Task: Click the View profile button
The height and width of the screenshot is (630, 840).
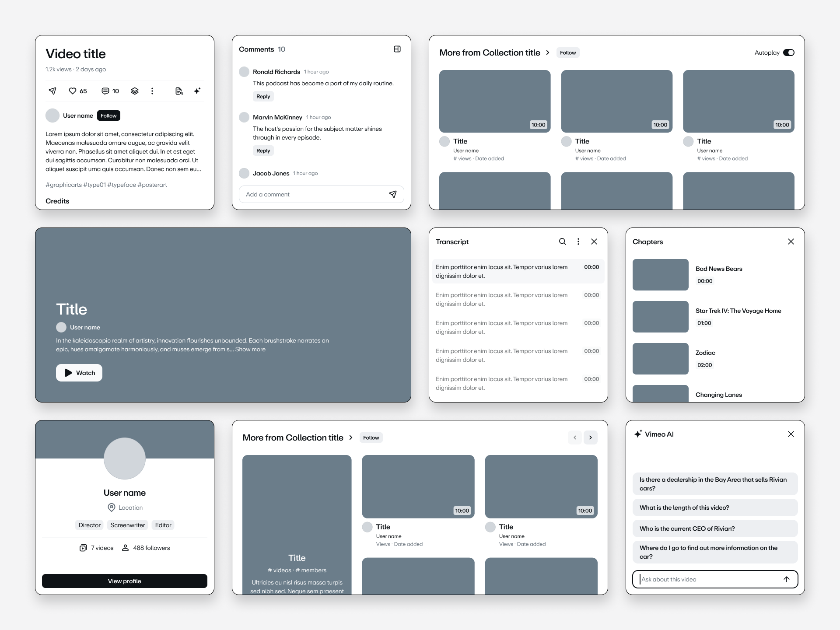Action: click(125, 581)
